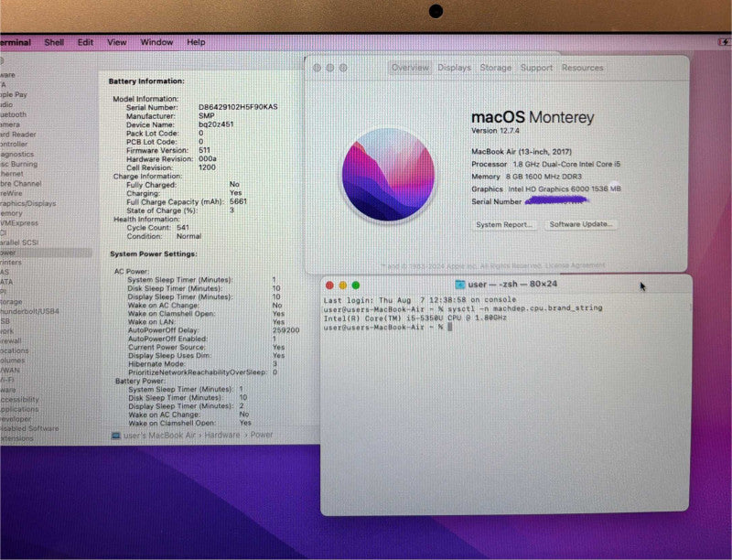732x560 pixels.
Task: Click the Version 12.7.4 text
Action: pyautogui.click(x=495, y=131)
